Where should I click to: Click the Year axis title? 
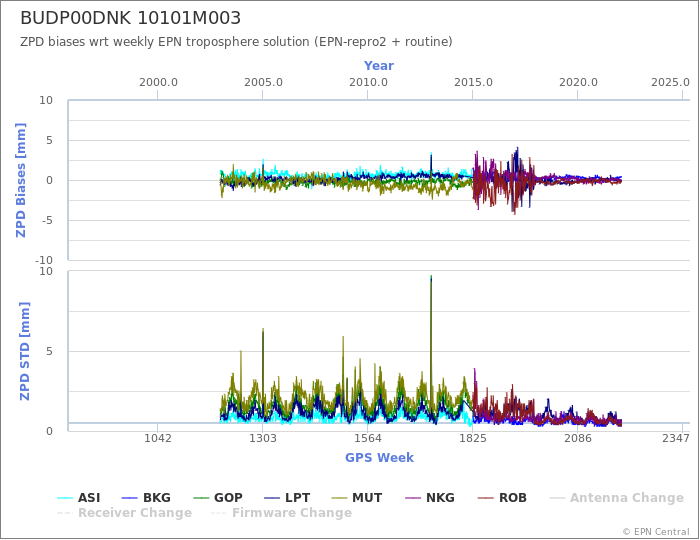[379, 66]
